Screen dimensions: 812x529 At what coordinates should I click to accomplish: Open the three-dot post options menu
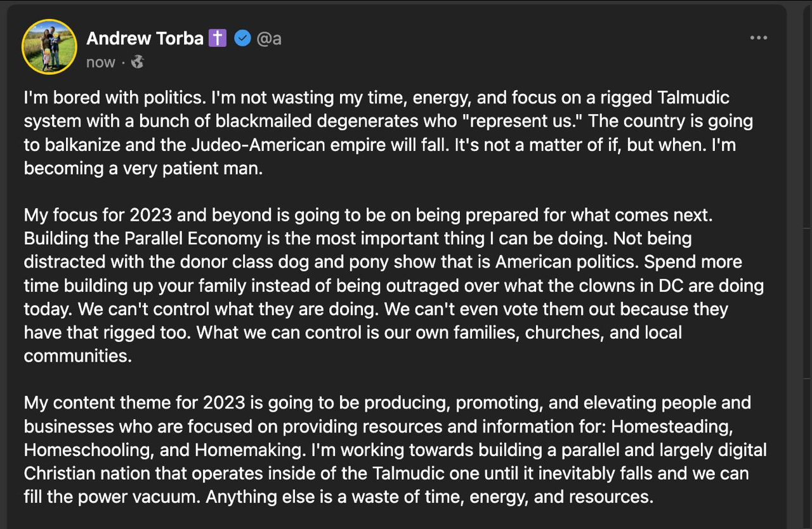(758, 38)
